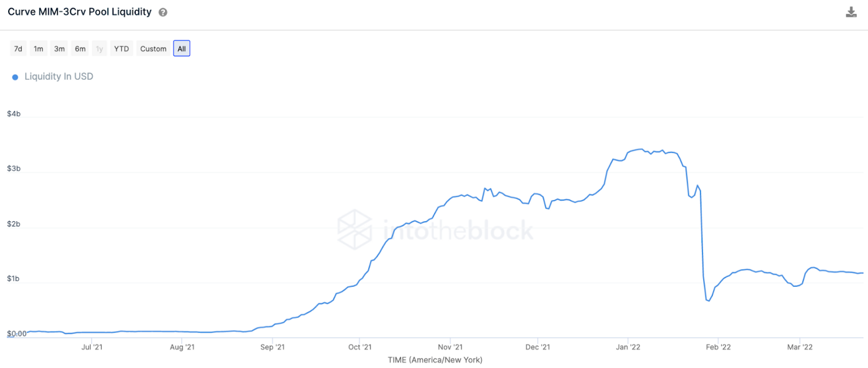Image resolution: width=868 pixels, height=368 pixels.
Task: Select the 7d time range
Action: (x=19, y=48)
